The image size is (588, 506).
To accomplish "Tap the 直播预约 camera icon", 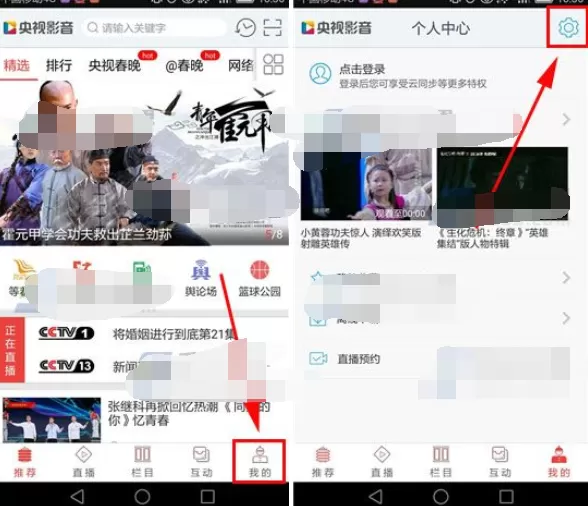I will pyautogui.click(x=318, y=359).
